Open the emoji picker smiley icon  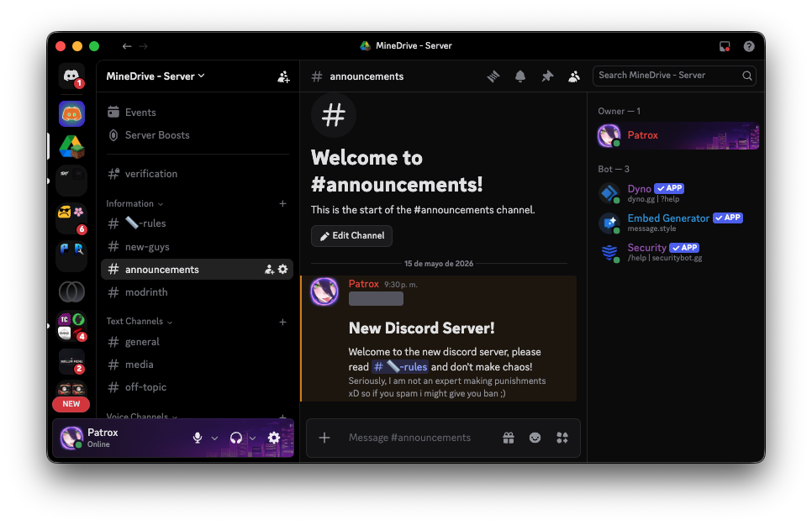coord(535,438)
